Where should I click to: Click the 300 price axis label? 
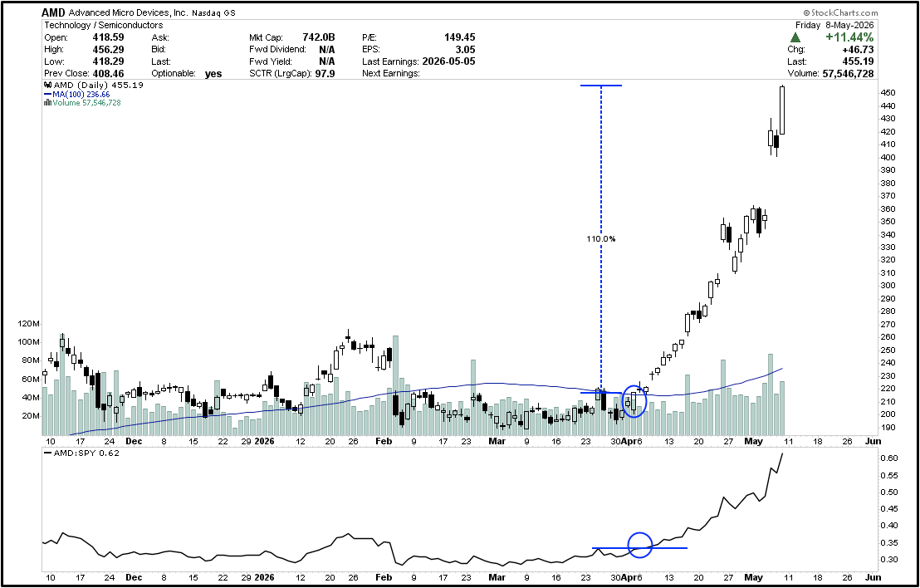(887, 286)
